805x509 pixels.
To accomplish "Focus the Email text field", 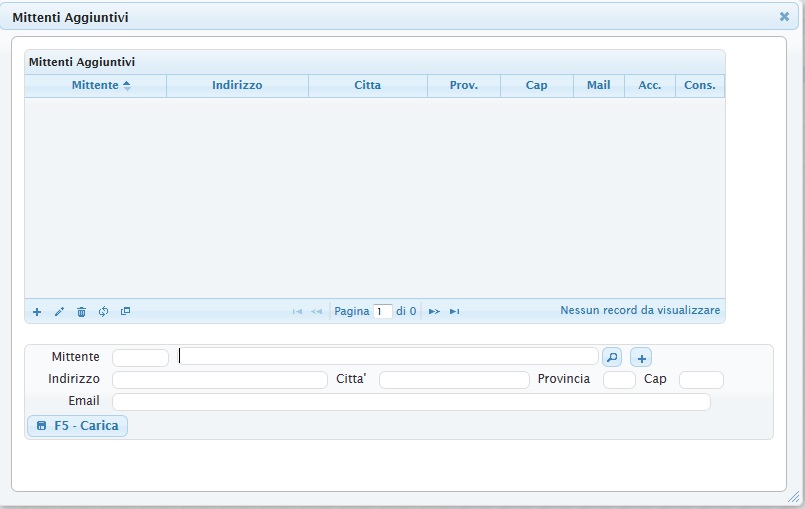I will [411, 402].
